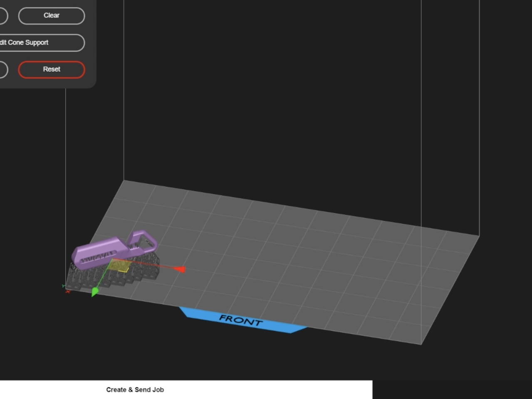Screen dimensions: 532x399
Task: Click the Clear button's rounded outline
Action: (52, 16)
